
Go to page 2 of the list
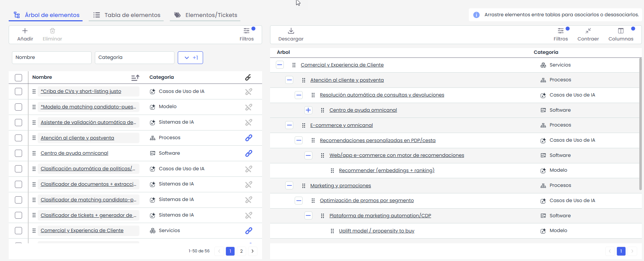pos(241,251)
